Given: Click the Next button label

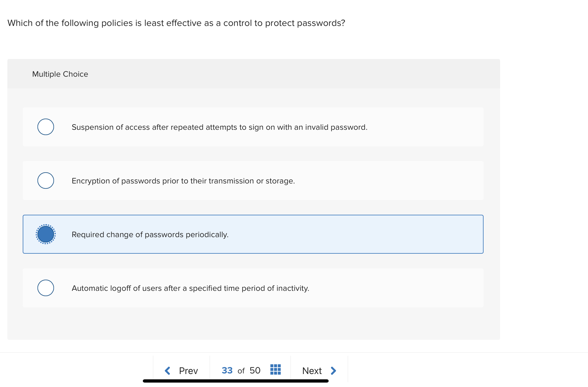Looking at the screenshot, I should click(312, 371).
